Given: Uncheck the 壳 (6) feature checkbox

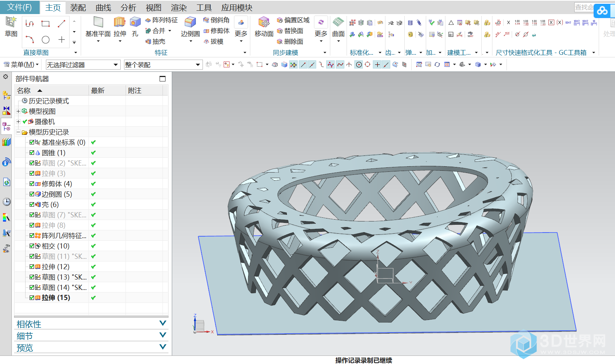Looking at the screenshot, I should 32,204.
